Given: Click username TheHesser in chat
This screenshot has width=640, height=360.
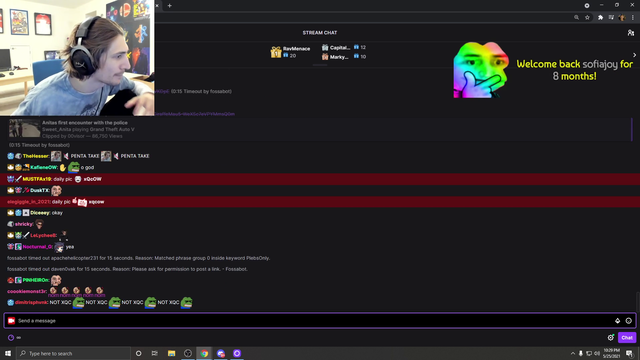Looking at the screenshot, I should pos(36,156).
